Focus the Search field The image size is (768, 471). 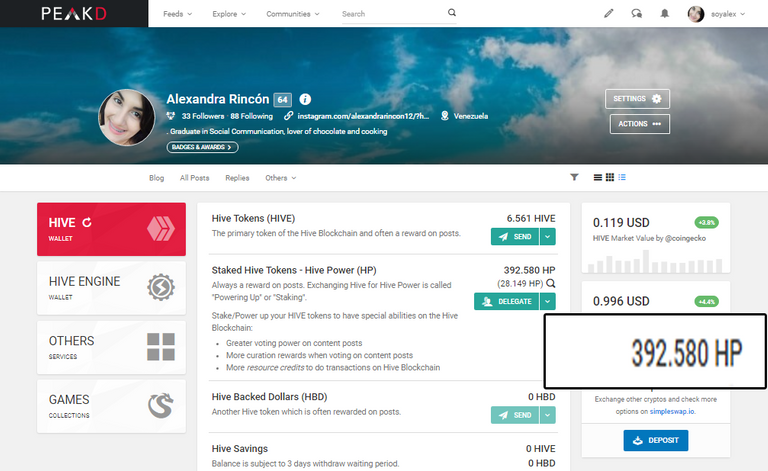[x=393, y=14]
